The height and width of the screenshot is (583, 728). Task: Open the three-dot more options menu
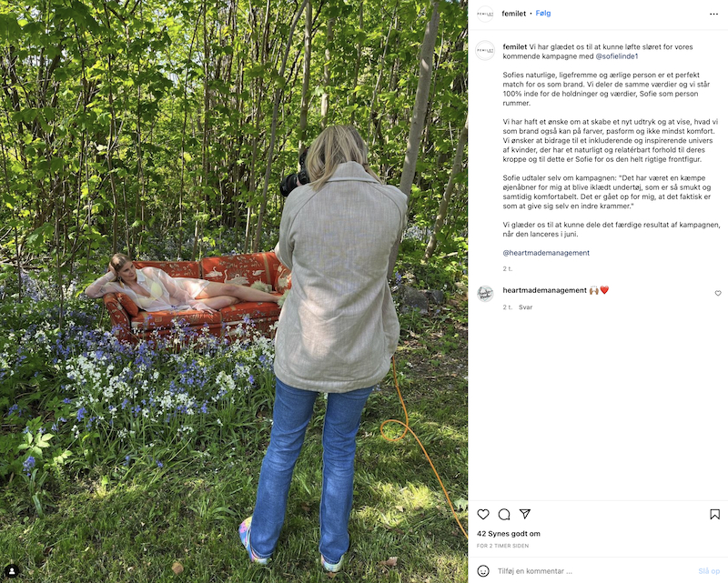[714, 14]
